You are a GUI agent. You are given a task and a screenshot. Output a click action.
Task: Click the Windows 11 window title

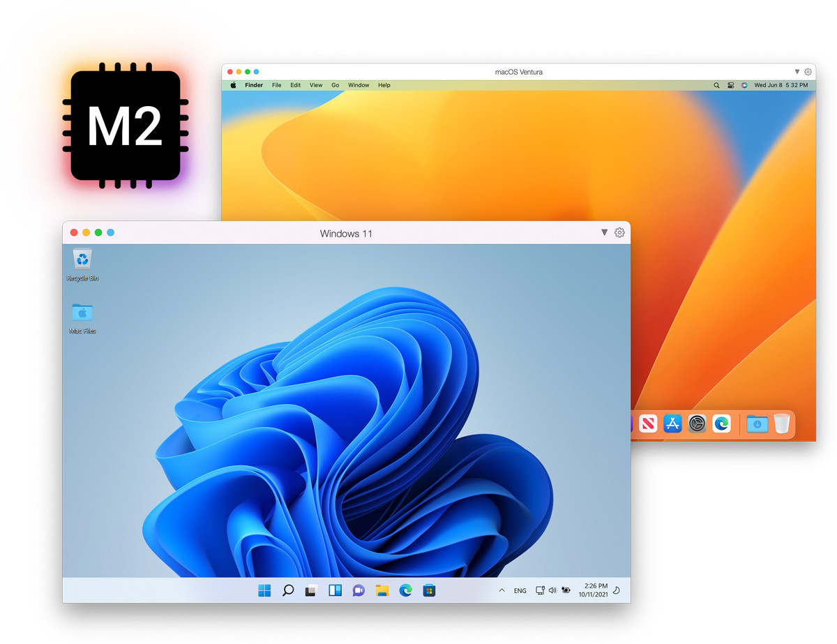tap(346, 234)
